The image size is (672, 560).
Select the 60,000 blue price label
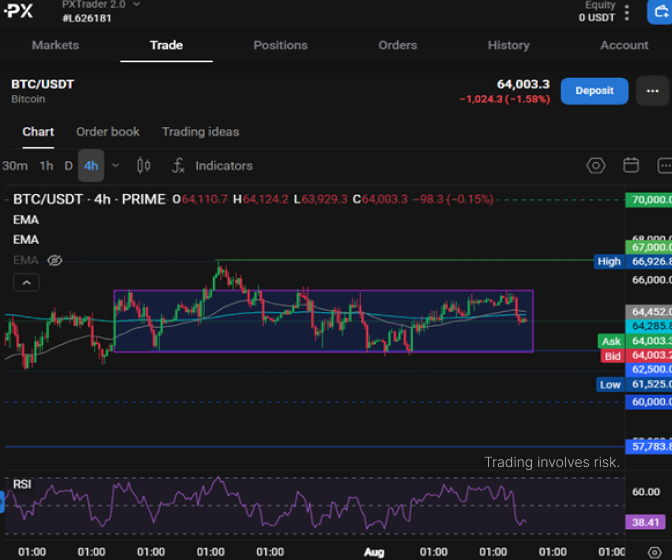point(649,402)
